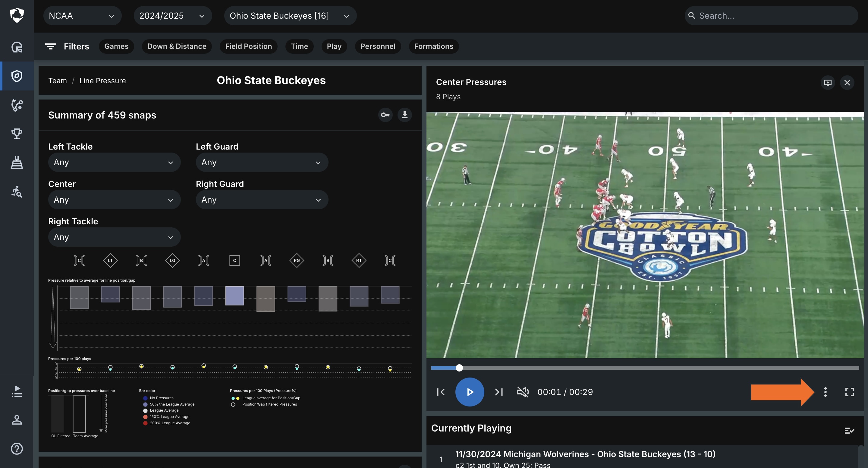Download the summary of 459 snaps
The height and width of the screenshot is (468, 868).
[x=405, y=115]
